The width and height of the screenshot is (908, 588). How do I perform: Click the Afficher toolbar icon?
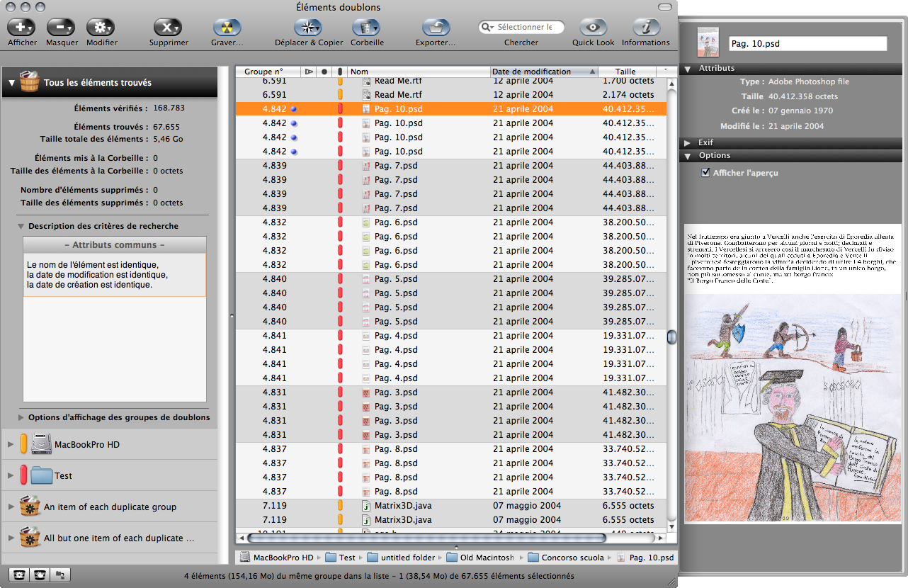(21, 28)
